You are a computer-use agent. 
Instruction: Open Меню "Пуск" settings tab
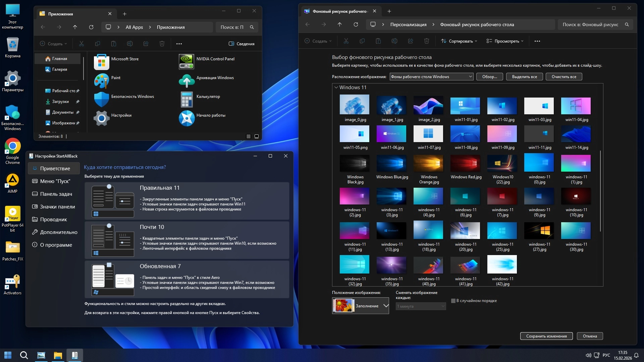[x=55, y=181]
